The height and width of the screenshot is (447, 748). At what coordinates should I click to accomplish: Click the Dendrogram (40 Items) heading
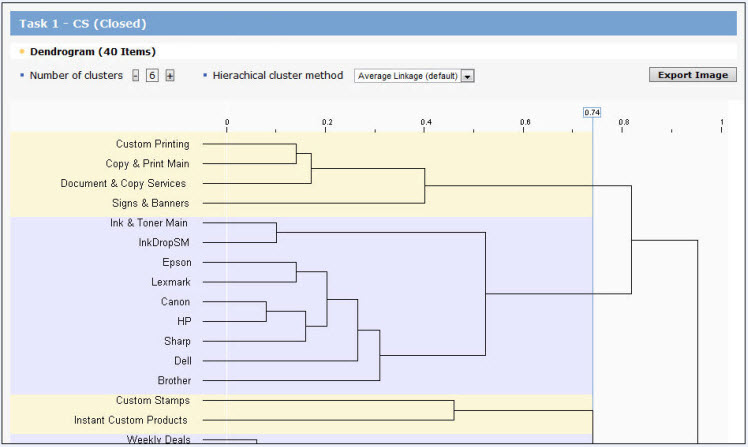click(x=93, y=52)
